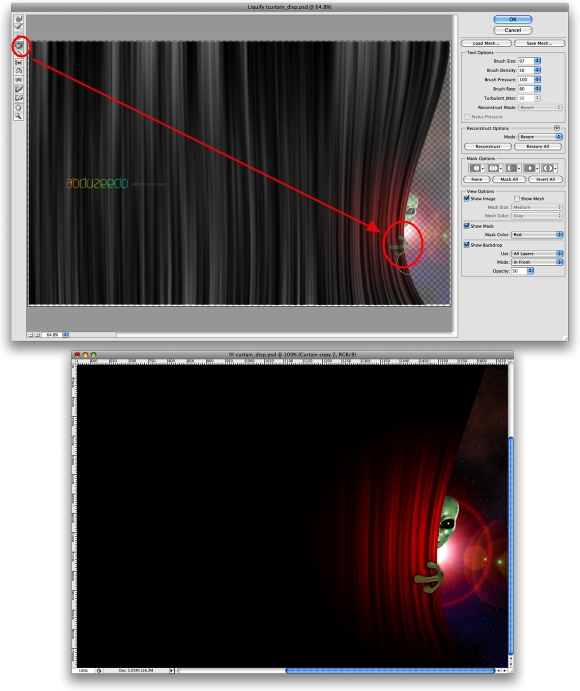Open the Liquify zoom percentage dropdown
The height and width of the screenshot is (691, 580).
[x=65, y=334]
